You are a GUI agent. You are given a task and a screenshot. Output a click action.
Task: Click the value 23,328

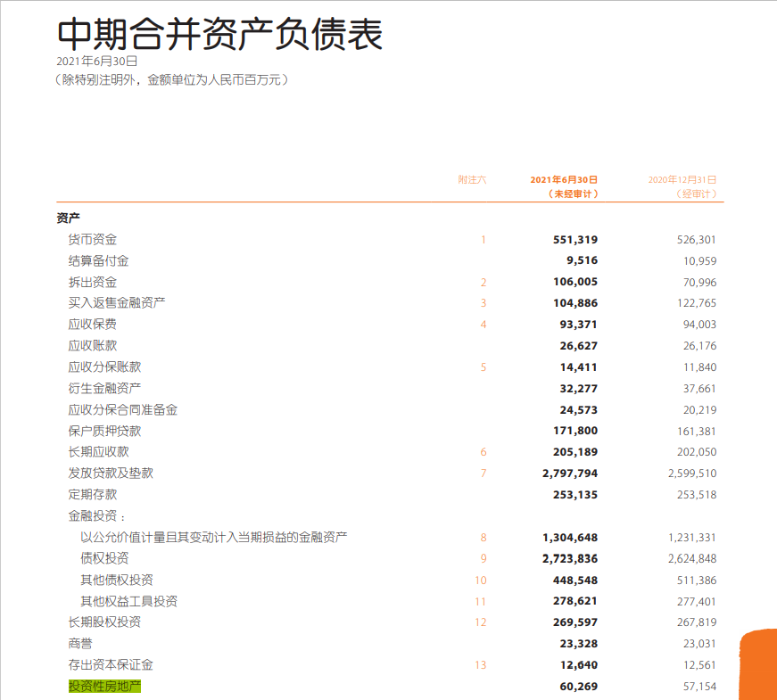579,644
